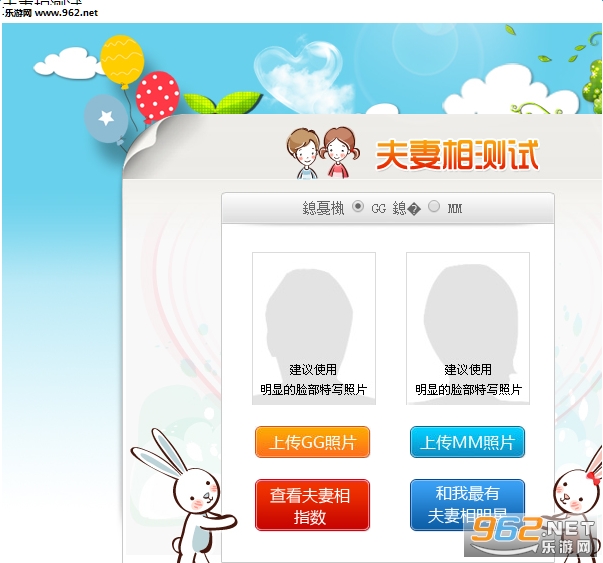603x563 pixels.
Task: Click the cartoon boy avatar icon
Action: point(303,153)
